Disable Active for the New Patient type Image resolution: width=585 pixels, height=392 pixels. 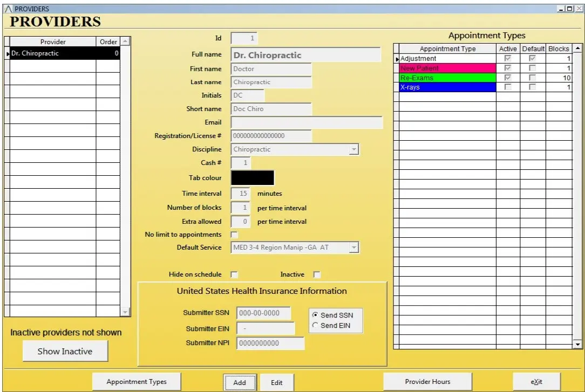[508, 67]
